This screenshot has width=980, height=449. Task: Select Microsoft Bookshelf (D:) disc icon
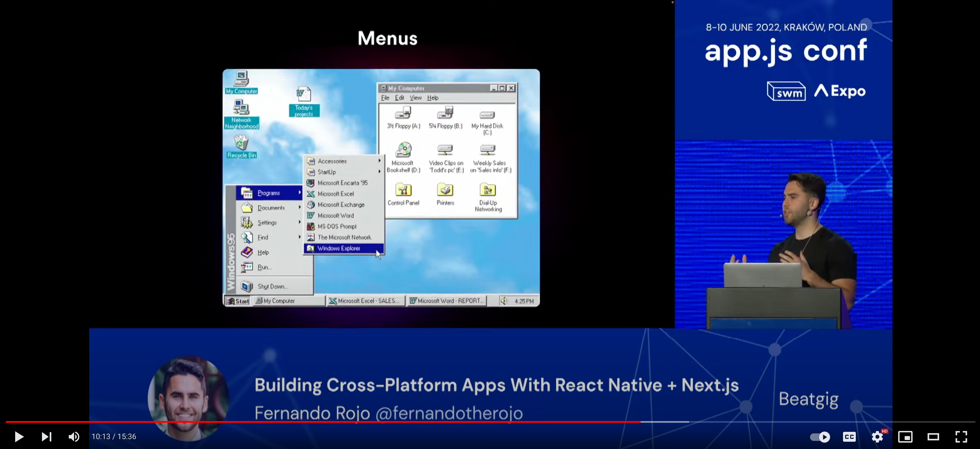(404, 158)
